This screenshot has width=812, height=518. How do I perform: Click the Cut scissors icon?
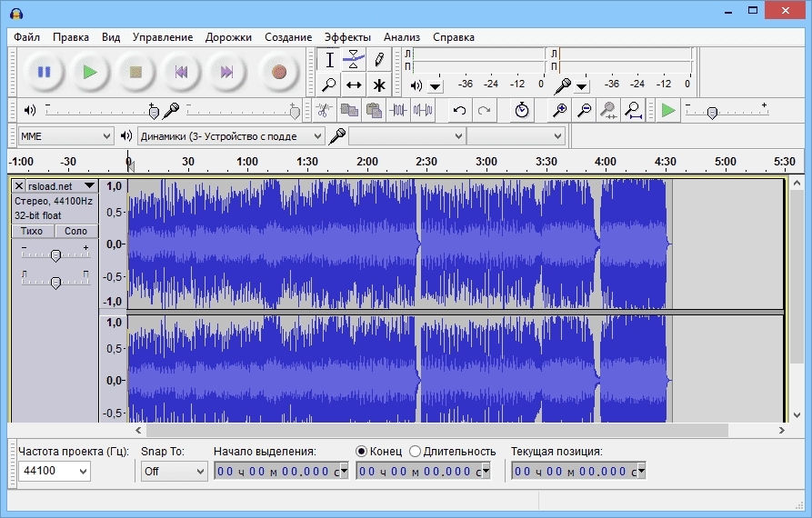(x=324, y=110)
